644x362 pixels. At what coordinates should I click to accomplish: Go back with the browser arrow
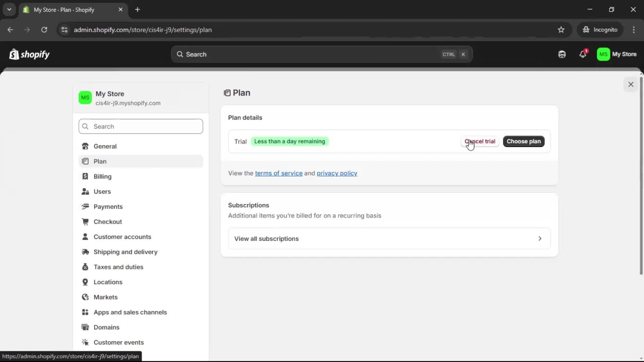coord(10,30)
